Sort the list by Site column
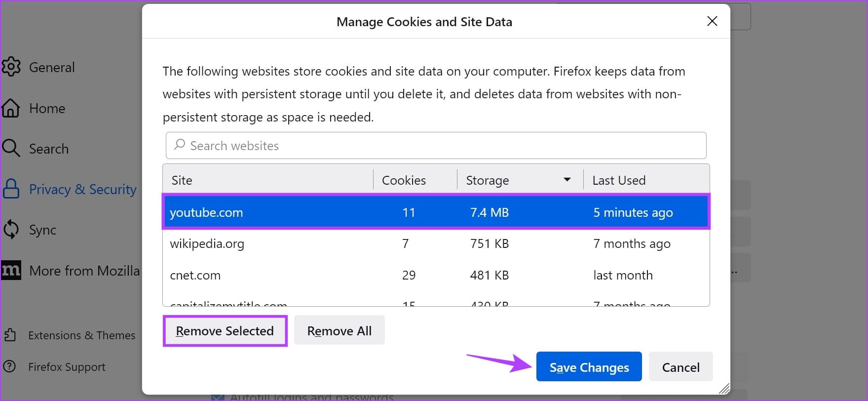Screen dimensions: 868x401 pos(266,180)
